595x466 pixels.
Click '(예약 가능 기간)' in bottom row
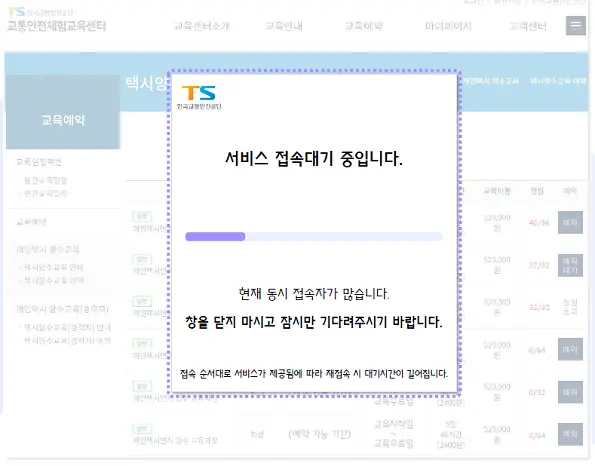pyautogui.click(x=319, y=434)
